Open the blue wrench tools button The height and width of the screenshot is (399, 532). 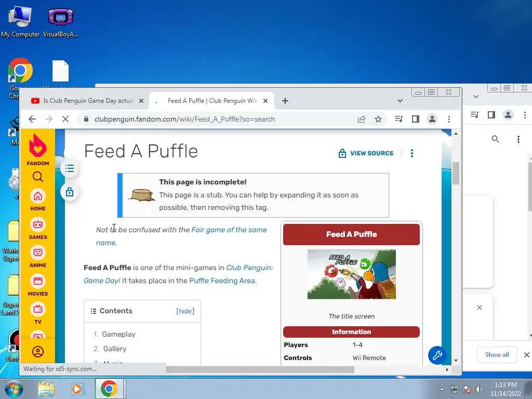[x=437, y=355]
